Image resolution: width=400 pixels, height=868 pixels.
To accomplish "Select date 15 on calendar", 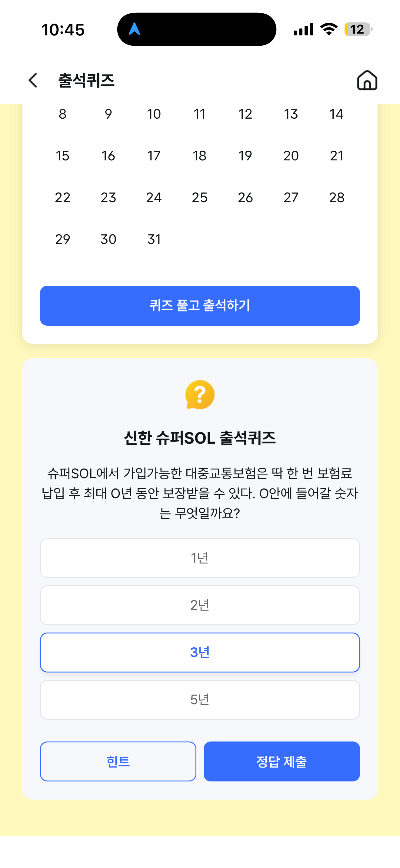I will pos(63,156).
